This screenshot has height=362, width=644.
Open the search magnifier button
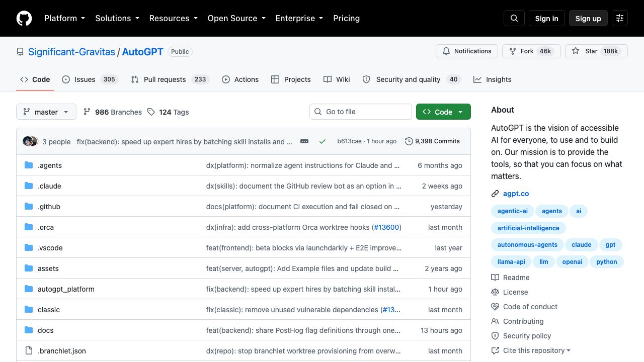pyautogui.click(x=514, y=18)
